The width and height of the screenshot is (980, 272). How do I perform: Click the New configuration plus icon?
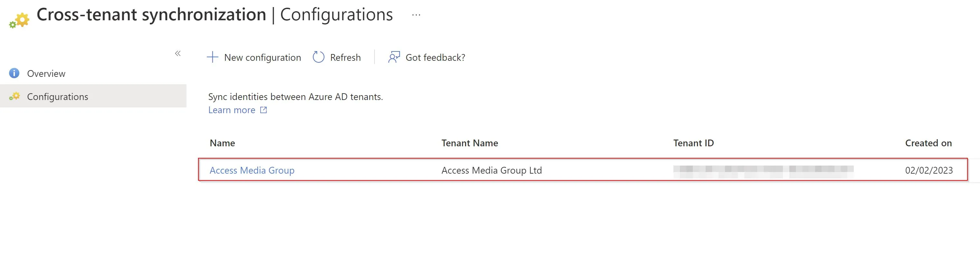tap(212, 57)
